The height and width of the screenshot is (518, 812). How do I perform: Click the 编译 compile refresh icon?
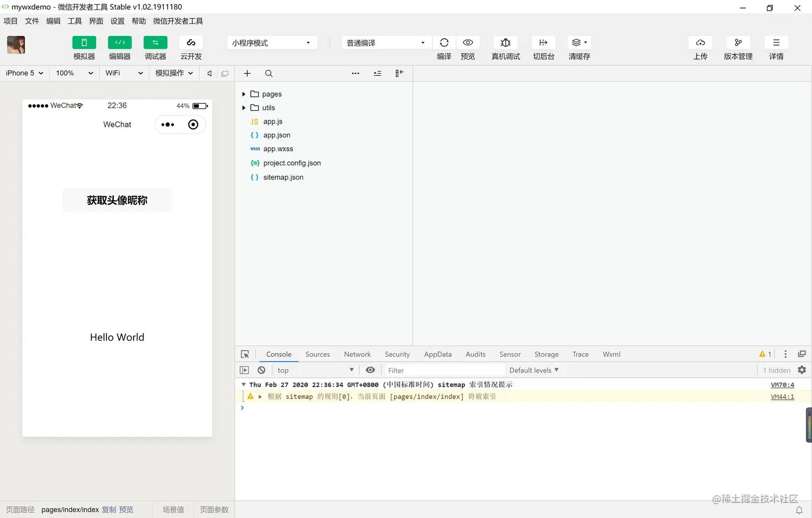(444, 42)
